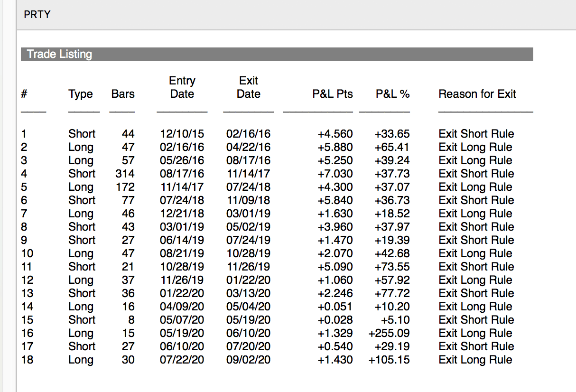Click the +65.41 P&L percent value
The image size is (576, 392).
click(392, 147)
